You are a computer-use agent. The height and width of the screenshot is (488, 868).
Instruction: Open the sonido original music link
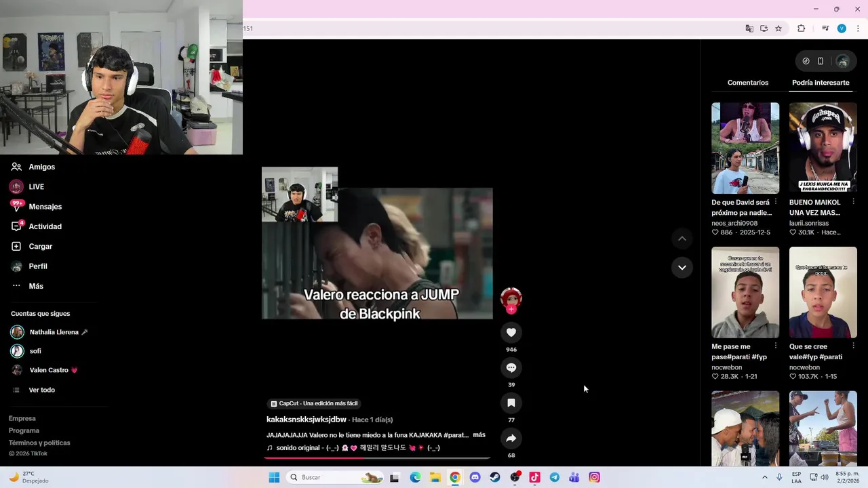click(353, 448)
